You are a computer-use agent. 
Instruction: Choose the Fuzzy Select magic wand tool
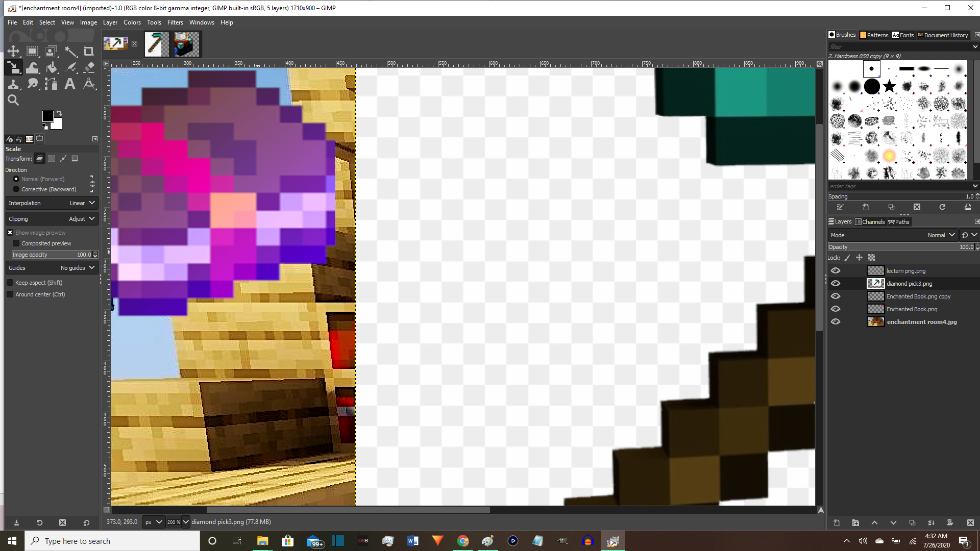(x=70, y=51)
